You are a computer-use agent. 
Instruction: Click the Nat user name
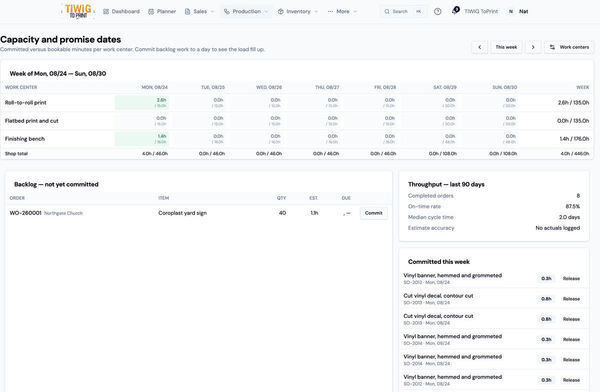point(523,11)
